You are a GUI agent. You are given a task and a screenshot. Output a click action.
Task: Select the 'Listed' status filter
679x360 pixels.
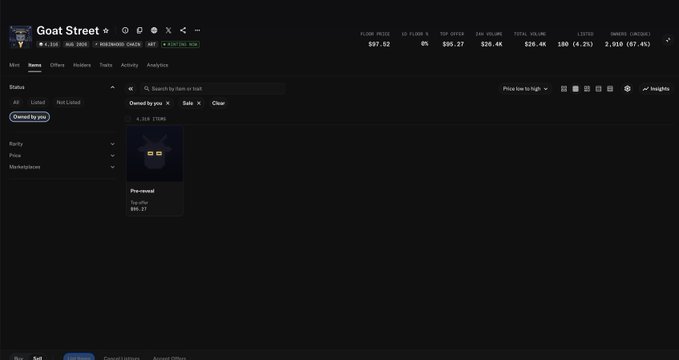[x=38, y=103]
